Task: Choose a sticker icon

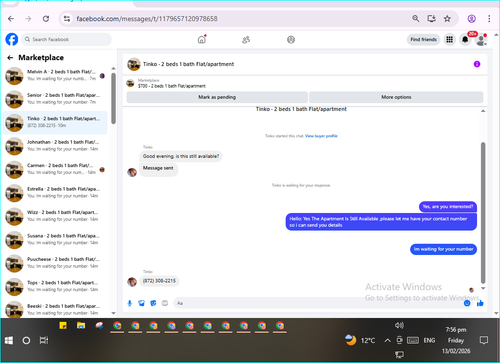Action: pos(153,303)
